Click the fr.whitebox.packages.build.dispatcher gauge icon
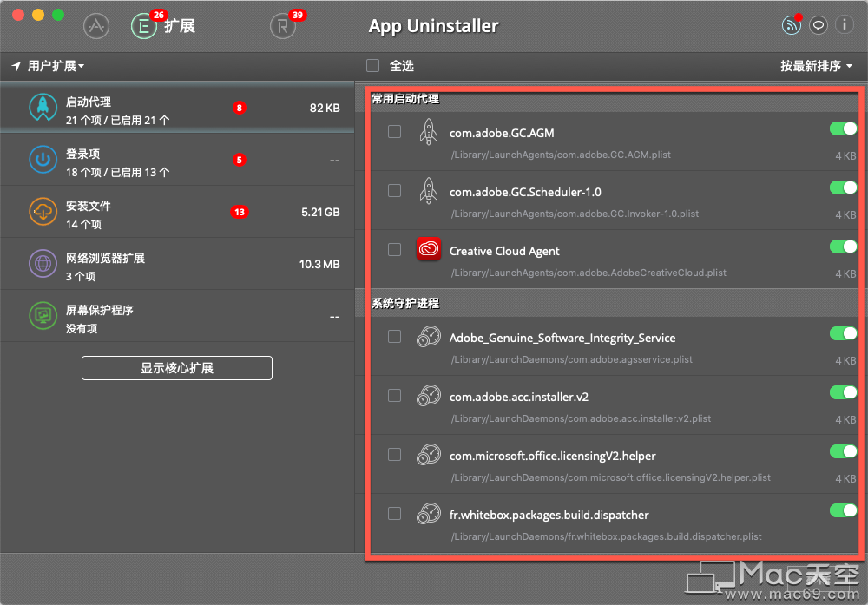 [x=429, y=514]
